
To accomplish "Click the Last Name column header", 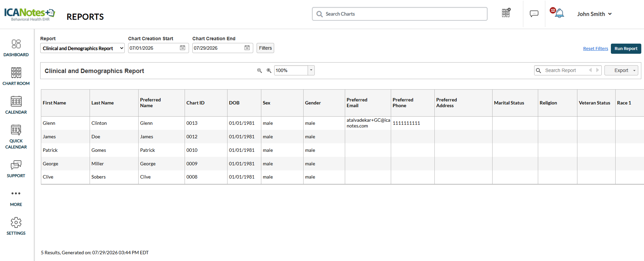I will (x=114, y=103).
